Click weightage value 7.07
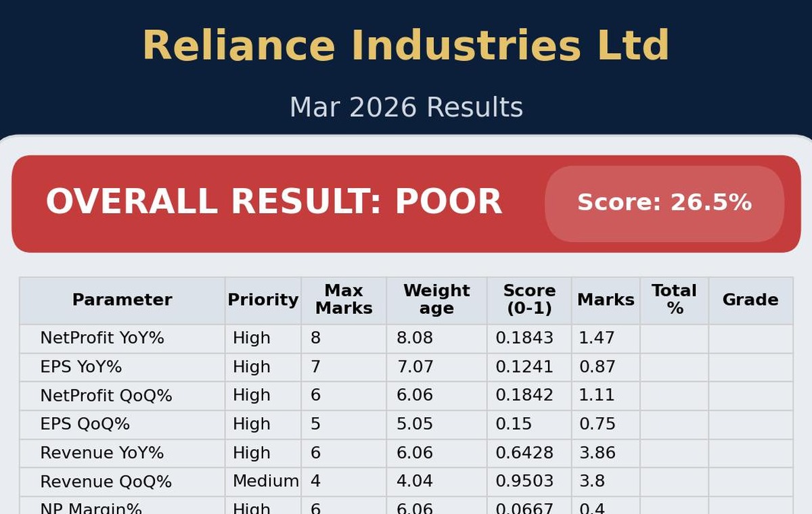This screenshot has width=812, height=514. click(415, 367)
